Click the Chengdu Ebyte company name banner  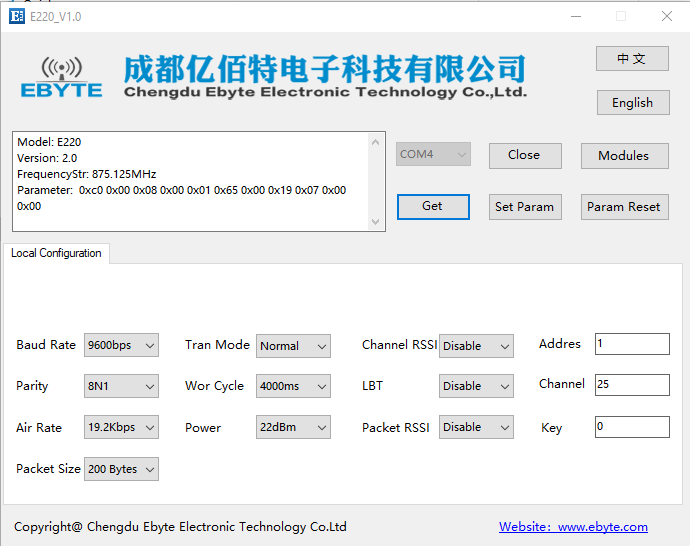(325, 76)
